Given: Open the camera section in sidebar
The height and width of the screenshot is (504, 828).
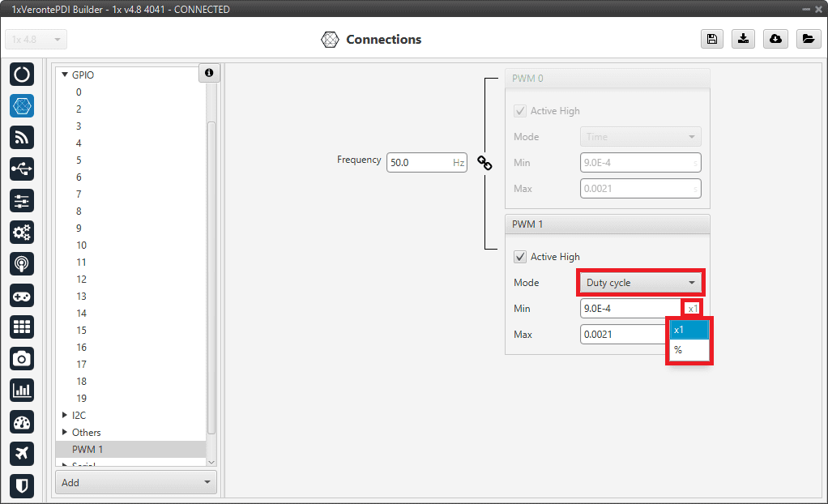Looking at the screenshot, I should pyautogui.click(x=22, y=358).
